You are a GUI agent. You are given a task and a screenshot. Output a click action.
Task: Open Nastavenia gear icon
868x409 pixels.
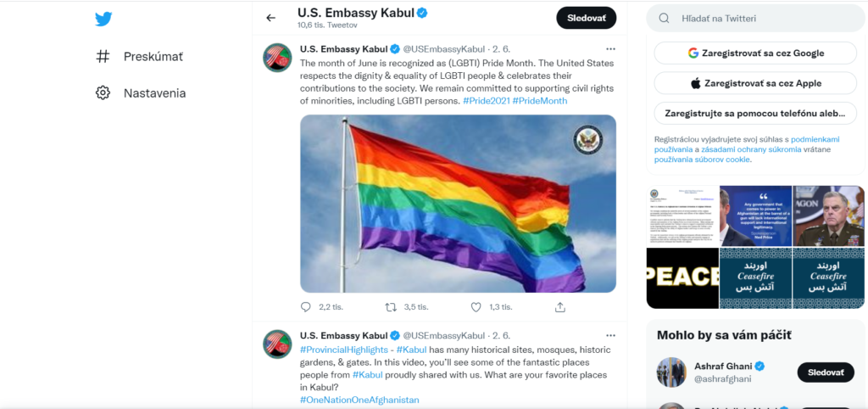pyautogui.click(x=103, y=92)
